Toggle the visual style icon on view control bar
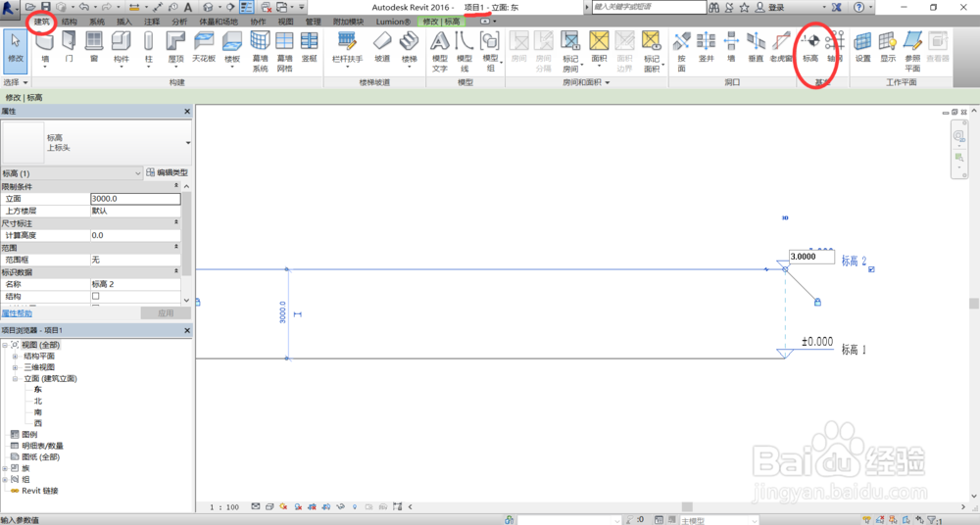 (x=269, y=506)
